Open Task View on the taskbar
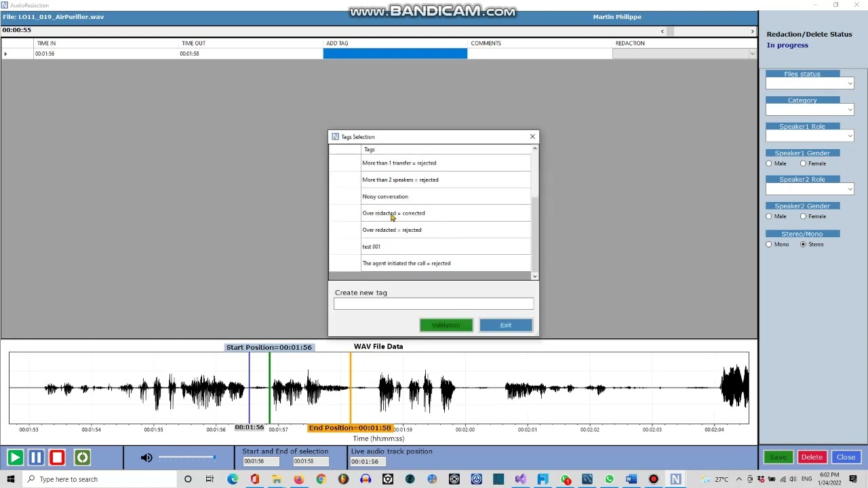The height and width of the screenshot is (488, 868). 210,479
